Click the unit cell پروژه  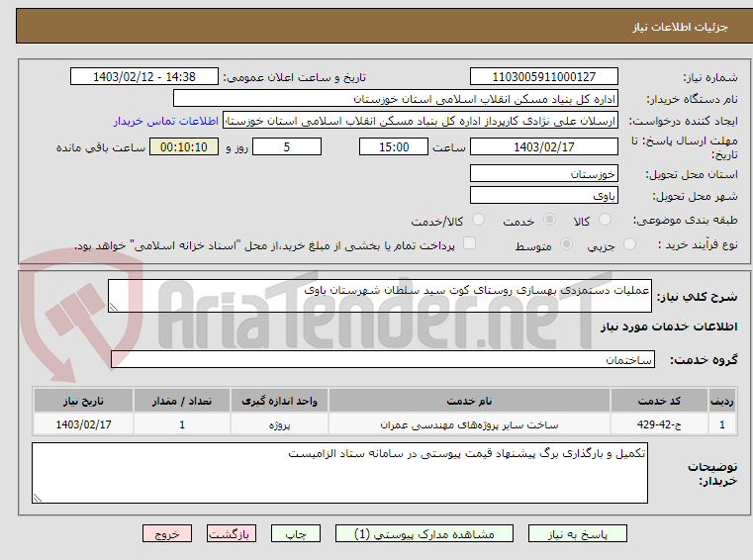pyautogui.click(x=279, y=424)
